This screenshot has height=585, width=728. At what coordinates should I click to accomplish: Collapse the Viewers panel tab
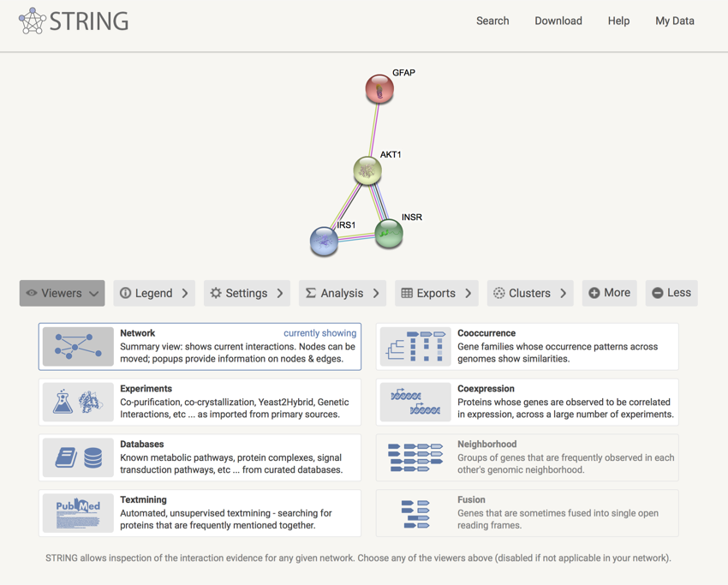(x=63, y=293)
